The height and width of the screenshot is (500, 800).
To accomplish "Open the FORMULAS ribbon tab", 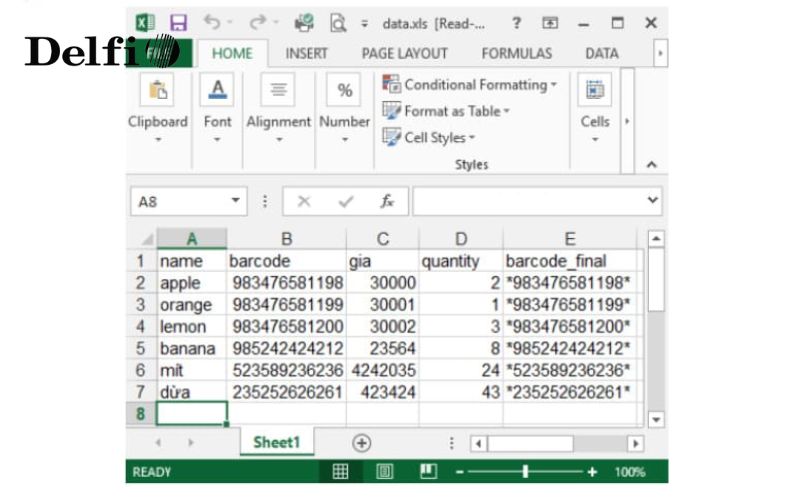I will pos(516,53).
